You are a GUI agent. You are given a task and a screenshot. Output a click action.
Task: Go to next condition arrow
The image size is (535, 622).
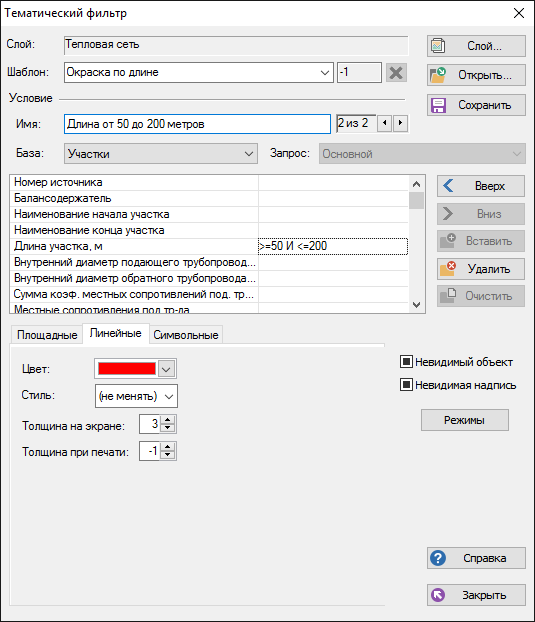pos(401,123)
